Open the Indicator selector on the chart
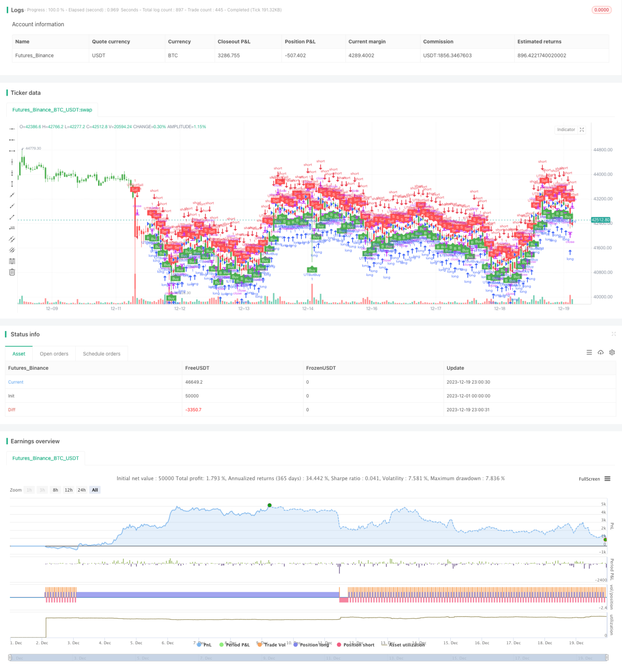This screenshot has width=622, height=672. 566,130
